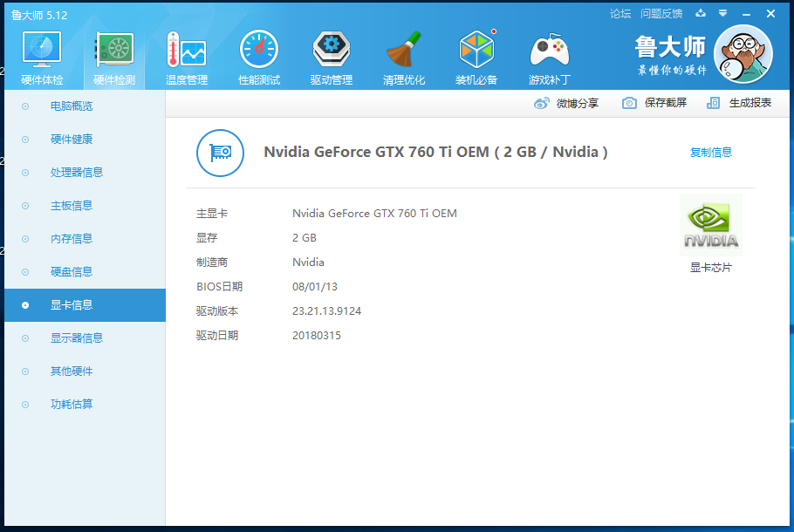Click the download tray icon in title bar
Image resolution: width=794 pixels, height=532 pixels.
pos(701,13)
